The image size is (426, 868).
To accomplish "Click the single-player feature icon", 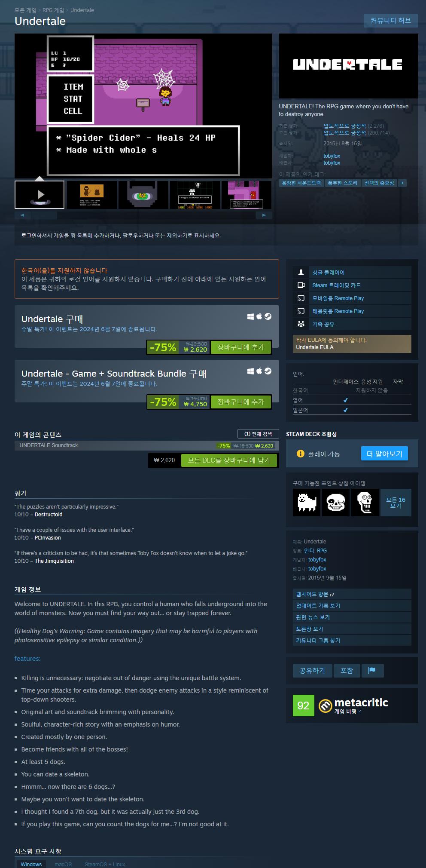I will [x=301, y=272].
